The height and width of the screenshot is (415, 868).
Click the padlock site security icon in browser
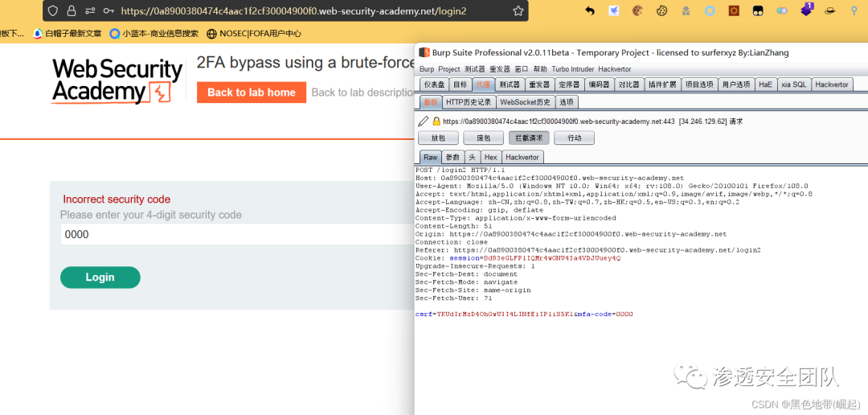click(71, 10)
